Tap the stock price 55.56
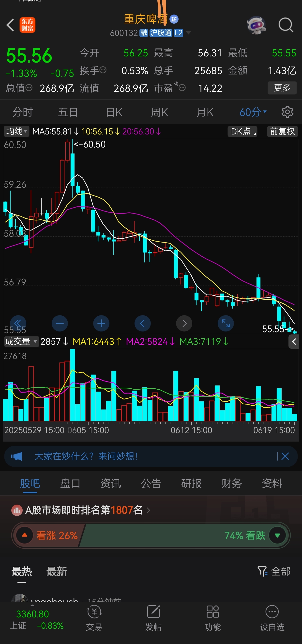 point(29,55)
